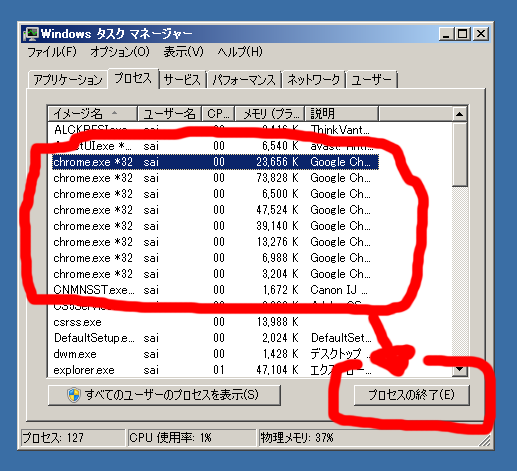Click すべてのユーザーのプロセスを表示(S) button
The image size is (517, 471).
tap(164, 395)
